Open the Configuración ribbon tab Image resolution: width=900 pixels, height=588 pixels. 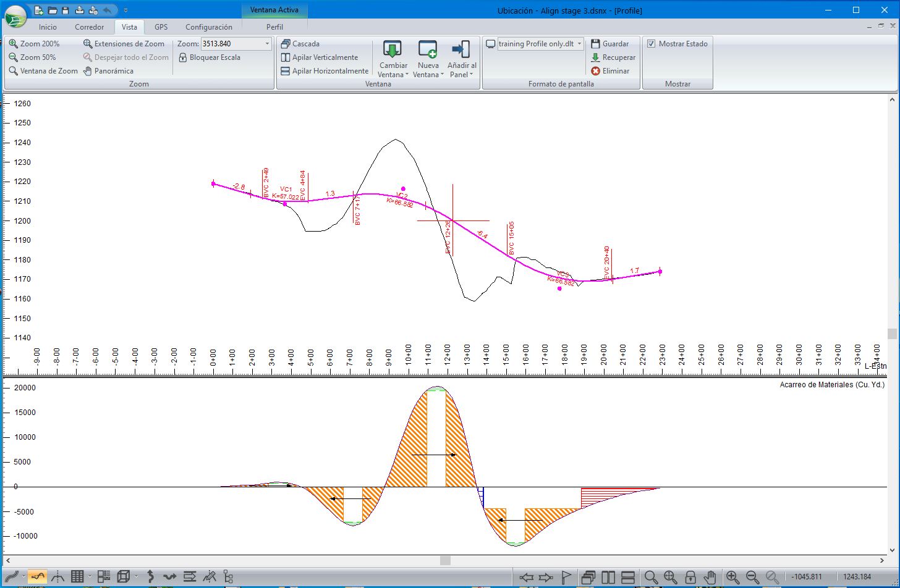(x=209, y=27)
